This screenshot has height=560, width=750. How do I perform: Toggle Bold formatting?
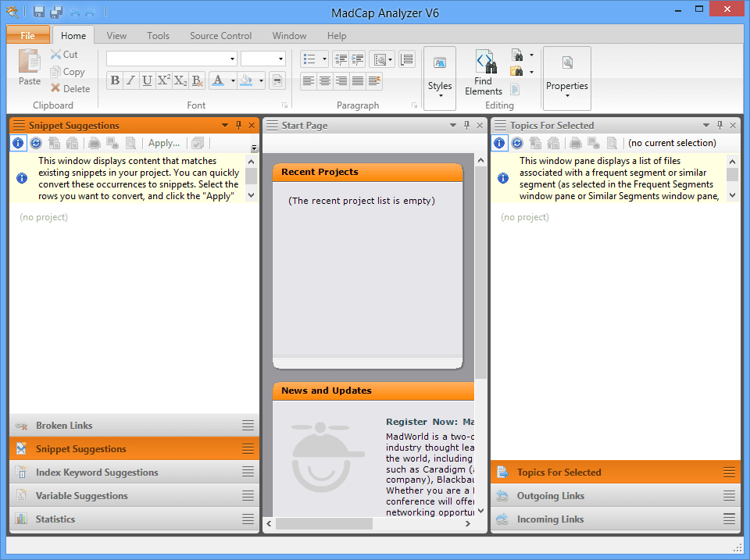coord(115,80)
